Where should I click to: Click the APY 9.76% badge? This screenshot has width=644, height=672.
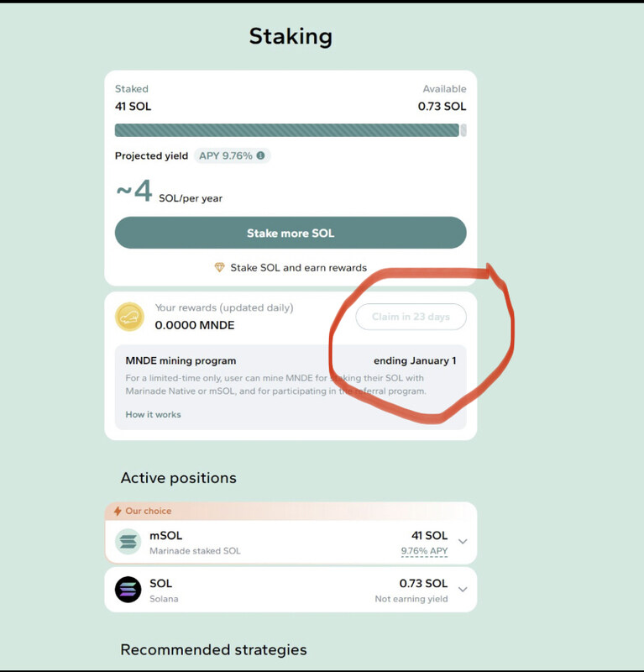click(x=232, y=155)
